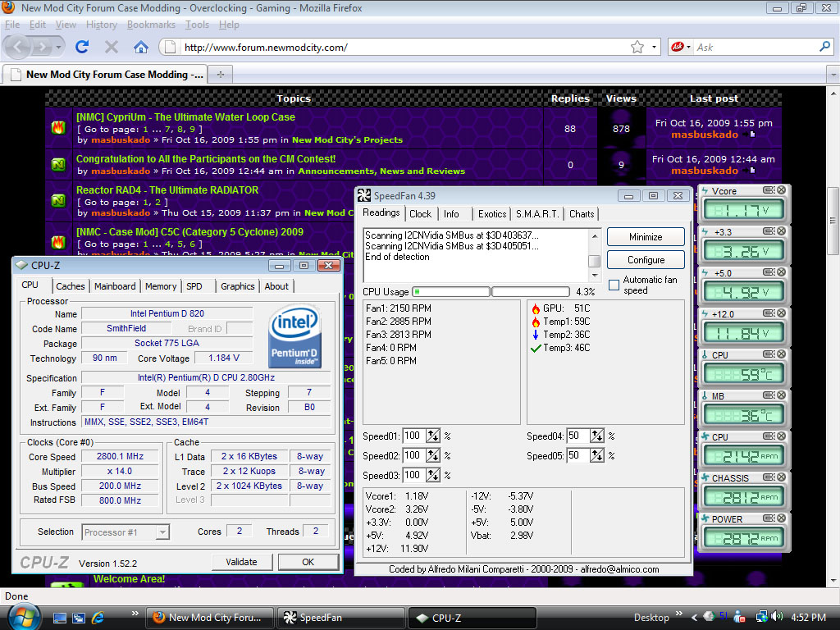Open clip icon on +12.0 gadget

(769, 313)
